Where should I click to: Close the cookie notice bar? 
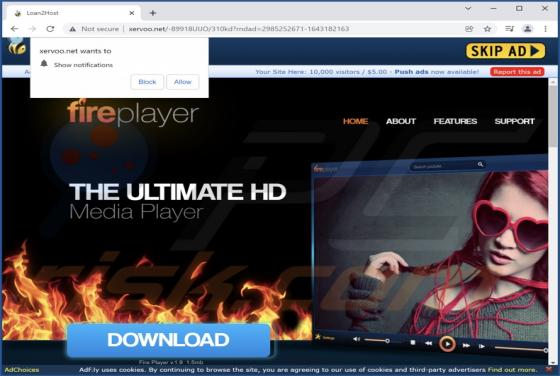[549, 370]
